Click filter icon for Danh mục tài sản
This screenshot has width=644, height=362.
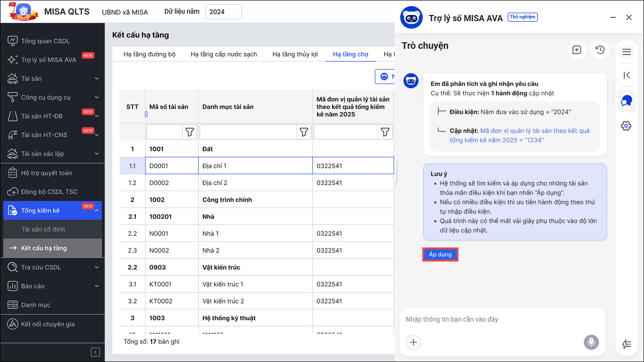click(x=304, y=132)
